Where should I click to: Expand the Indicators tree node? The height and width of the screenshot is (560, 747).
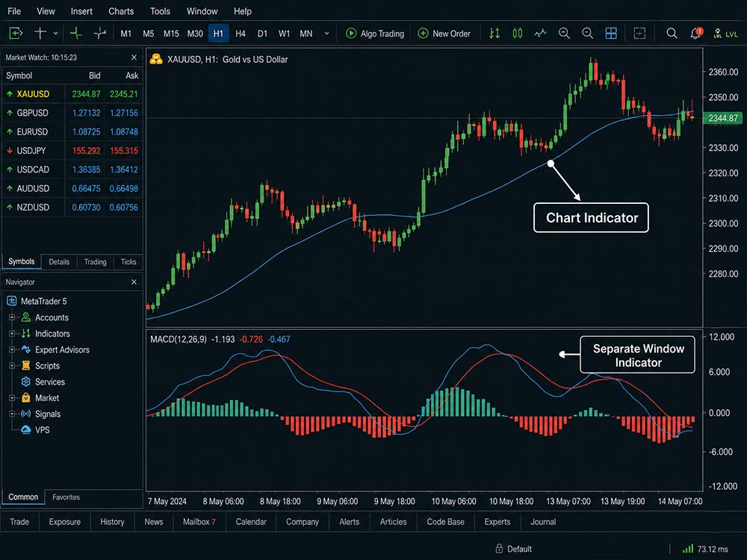point(12,333)
